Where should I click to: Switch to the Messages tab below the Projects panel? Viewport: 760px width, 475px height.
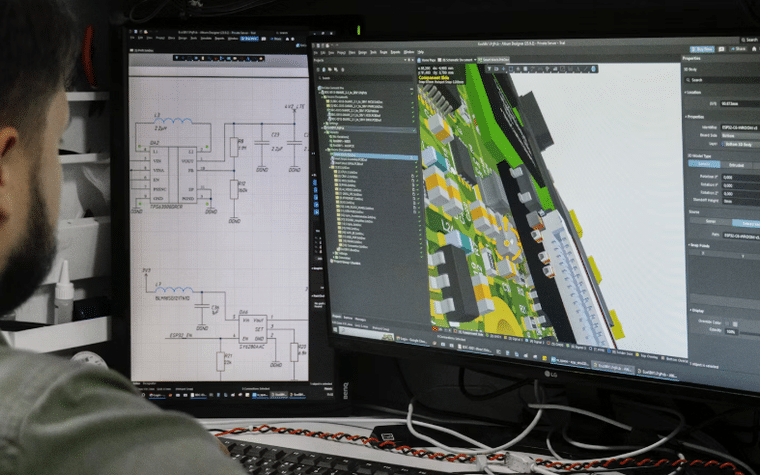pos(360,318)
